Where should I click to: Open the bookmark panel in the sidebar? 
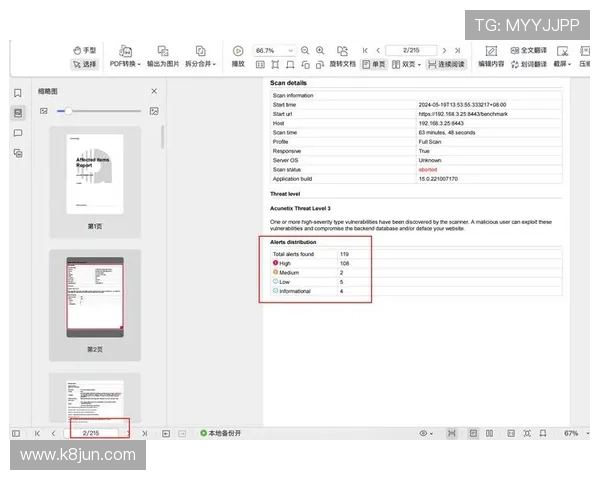[18, 93]
